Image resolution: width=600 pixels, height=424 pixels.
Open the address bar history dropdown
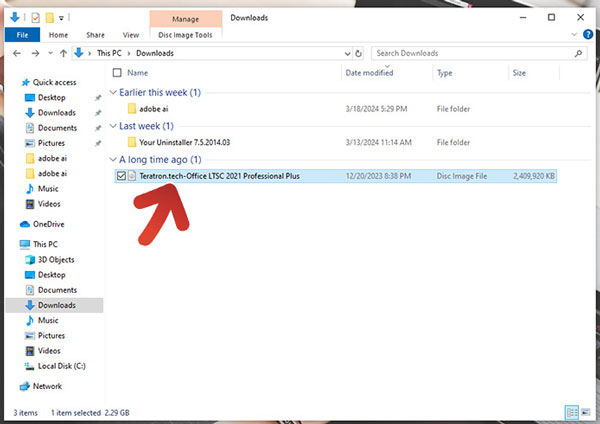tap(347, 54)
